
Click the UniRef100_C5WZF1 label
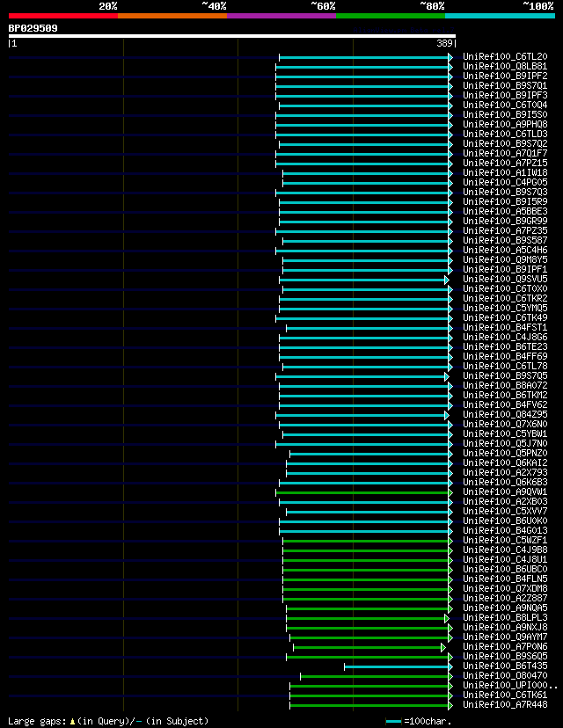click(x=505, y=540)
